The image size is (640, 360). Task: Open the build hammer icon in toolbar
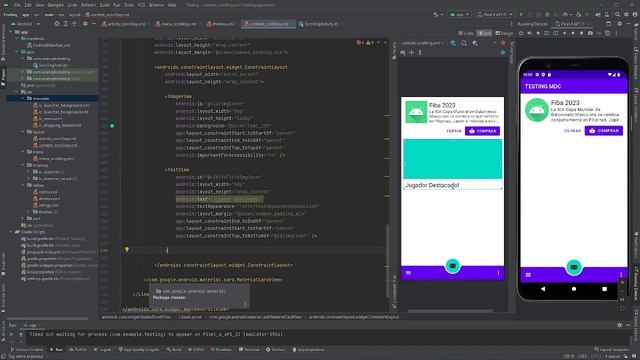(x=436, y=14)
